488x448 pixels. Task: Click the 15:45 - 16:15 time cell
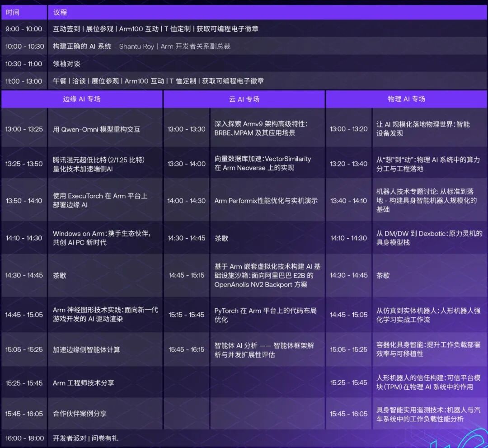click(x=186, y=349)
